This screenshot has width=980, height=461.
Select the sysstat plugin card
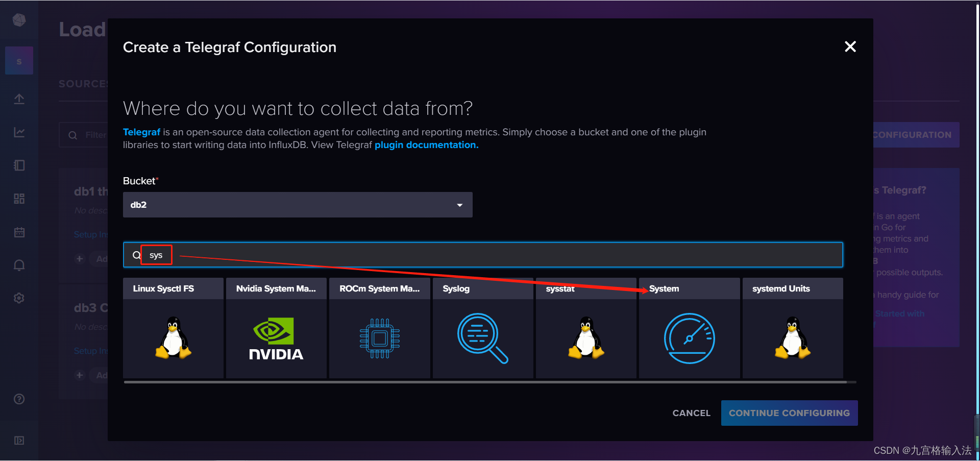[x=586, y=328]
